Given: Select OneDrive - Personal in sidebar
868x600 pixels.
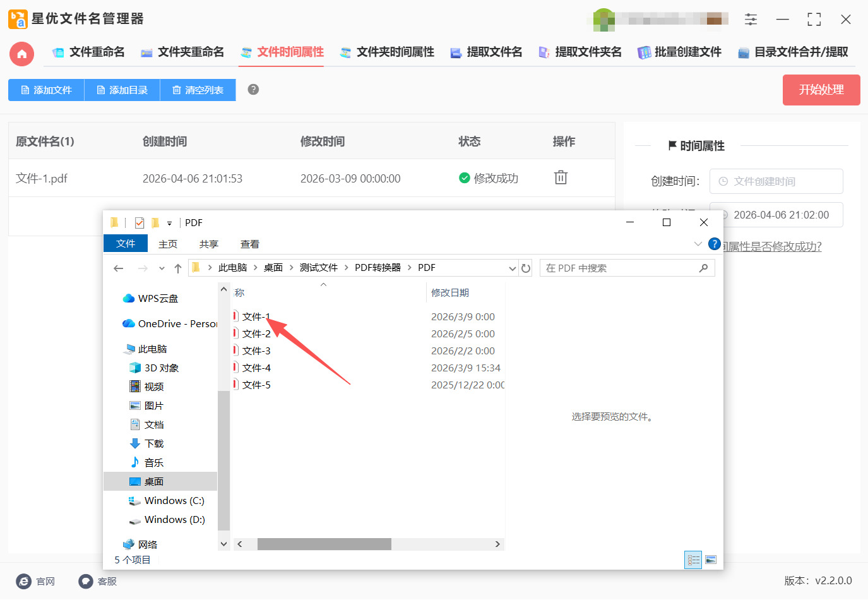Looking at the screenshot, I should pos(170,324).
